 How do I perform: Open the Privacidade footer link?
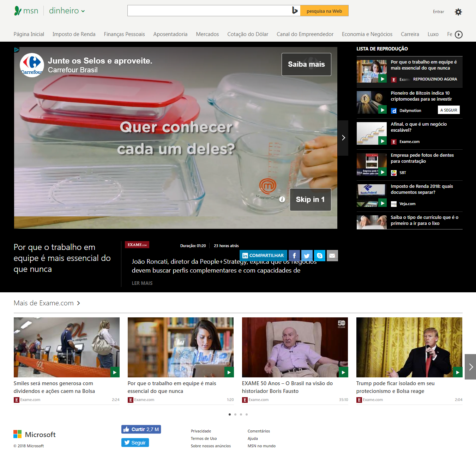[x=201, y=431]
